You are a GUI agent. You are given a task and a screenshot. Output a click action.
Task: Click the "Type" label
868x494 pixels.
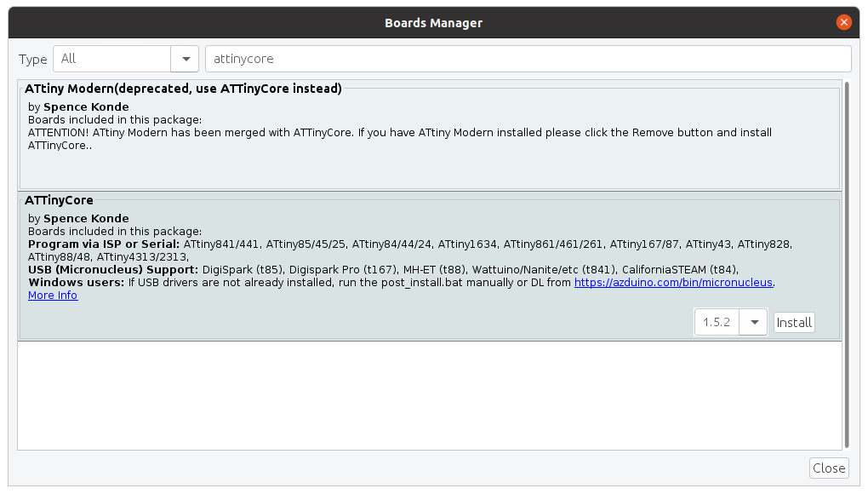(32, 60)
